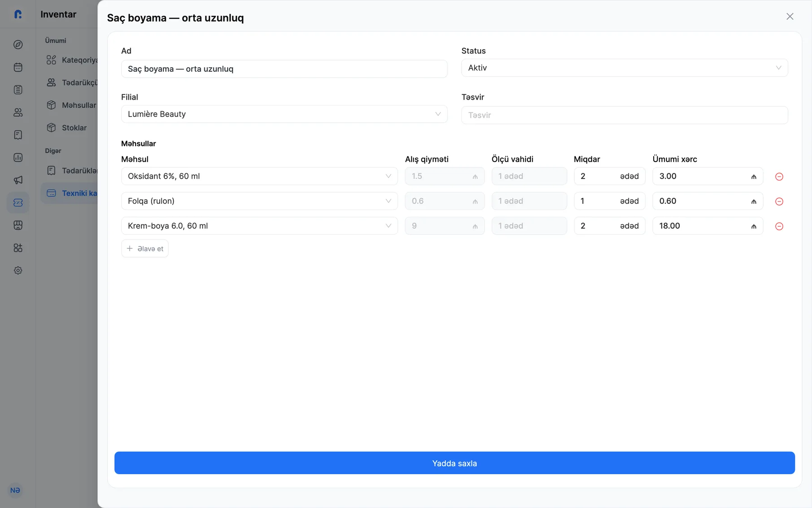Open the checklist icon in sidebar

18,90
